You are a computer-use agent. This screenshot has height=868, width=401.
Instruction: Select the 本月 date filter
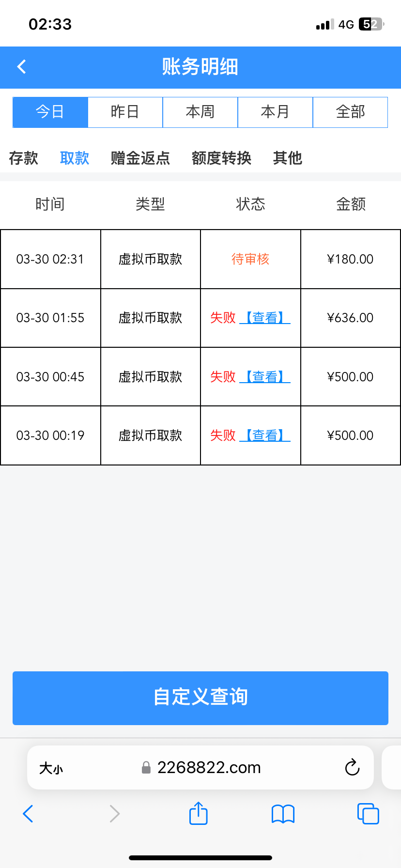[275, 112]
